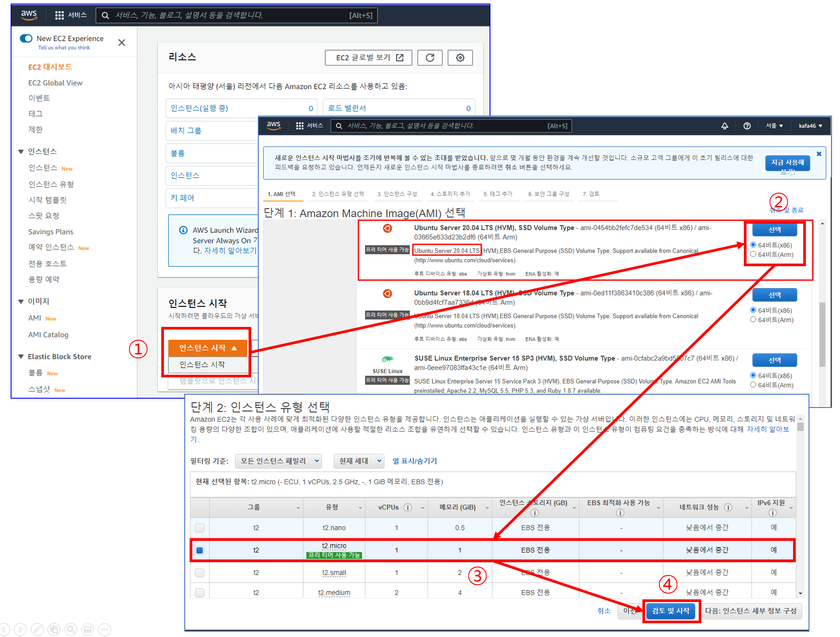Sort by the memory (GiB) column arrow
Viewport: 840px width, 637px height.
coord(487,508)
